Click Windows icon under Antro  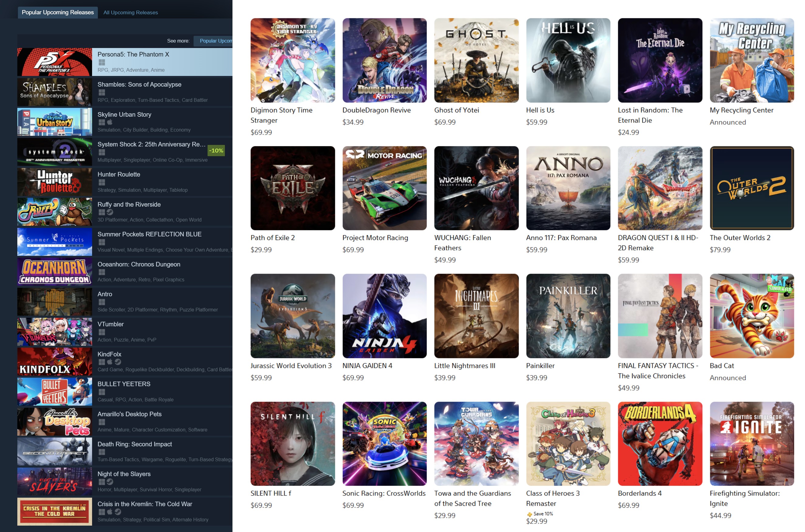click(x=102, y=302)
